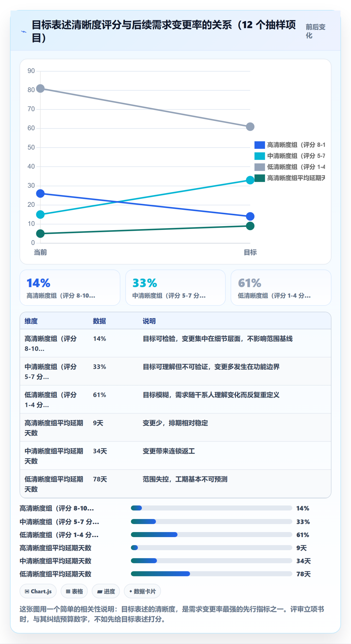The width and height of the screenshot is (351, 644).
Task: Click the progress bar showing 61%
Action: click(x=211, y=535)
